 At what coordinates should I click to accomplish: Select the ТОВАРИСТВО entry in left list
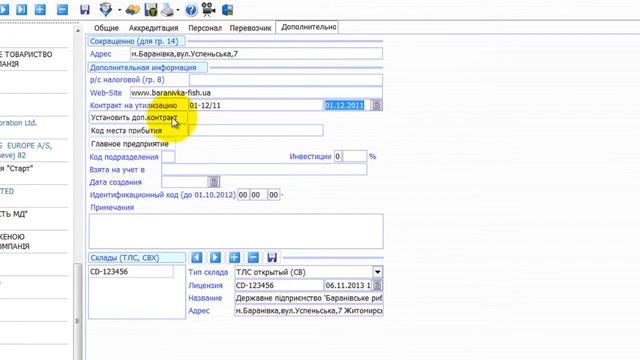point(34,59)
